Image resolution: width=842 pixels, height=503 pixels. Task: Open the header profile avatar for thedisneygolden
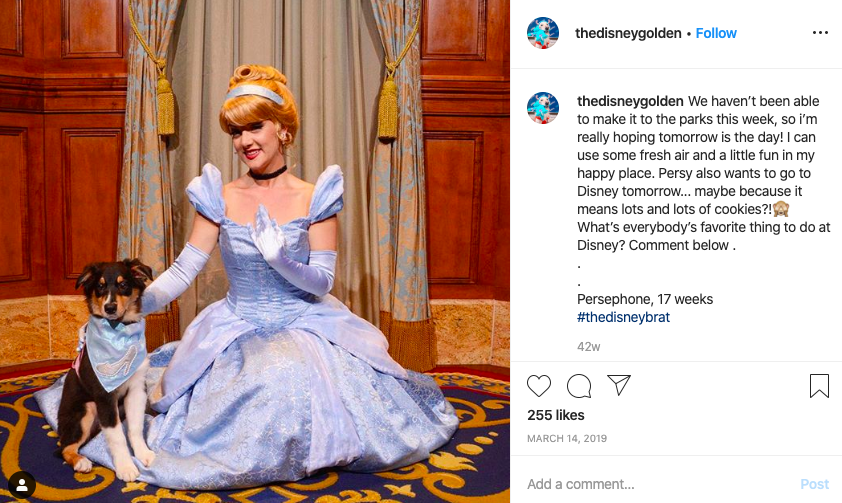(x=543, y=33)
